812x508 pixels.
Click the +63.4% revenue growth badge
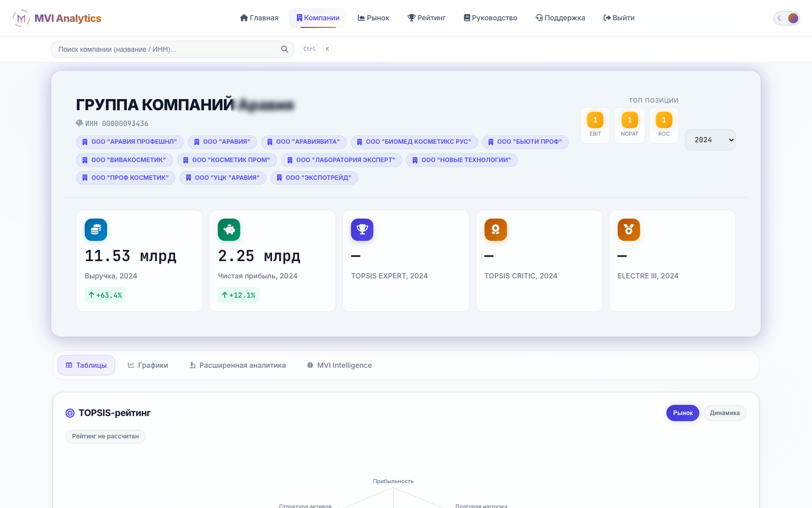coord(105,295)
